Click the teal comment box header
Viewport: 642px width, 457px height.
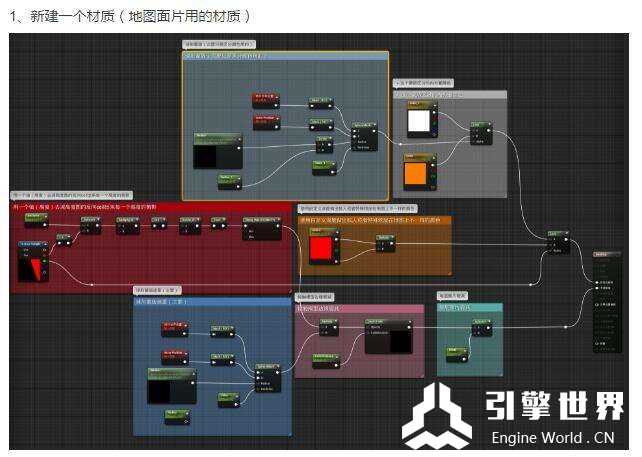[x=469, y=307]
